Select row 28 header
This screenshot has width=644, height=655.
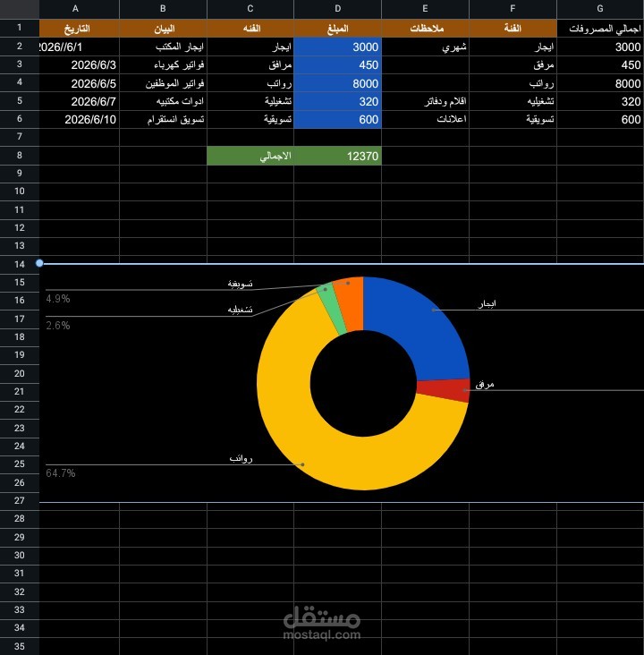coord(19,518)
